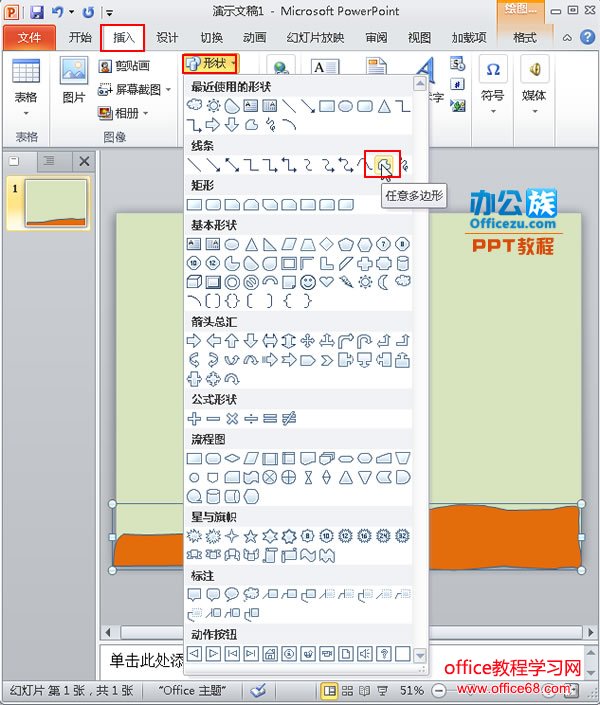Select the moon basic shape
Viewport: 600px width, 705px height.
coord(383,282)
